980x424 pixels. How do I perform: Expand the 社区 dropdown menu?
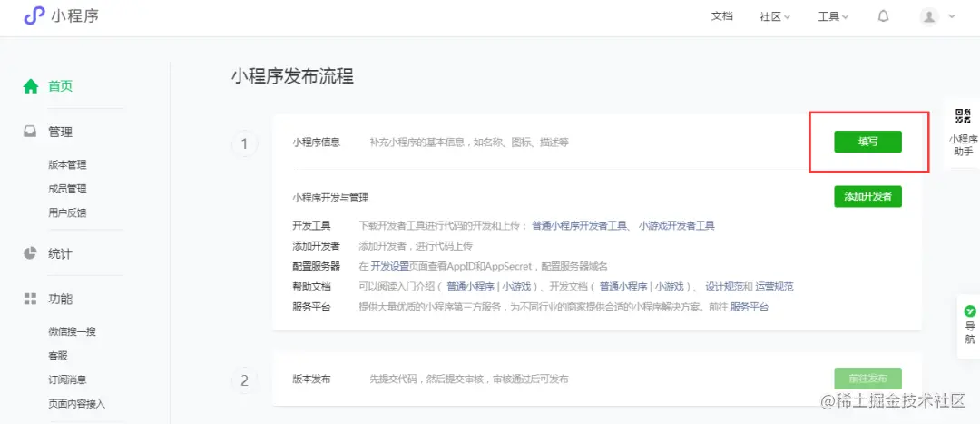[x=775, y=17]
